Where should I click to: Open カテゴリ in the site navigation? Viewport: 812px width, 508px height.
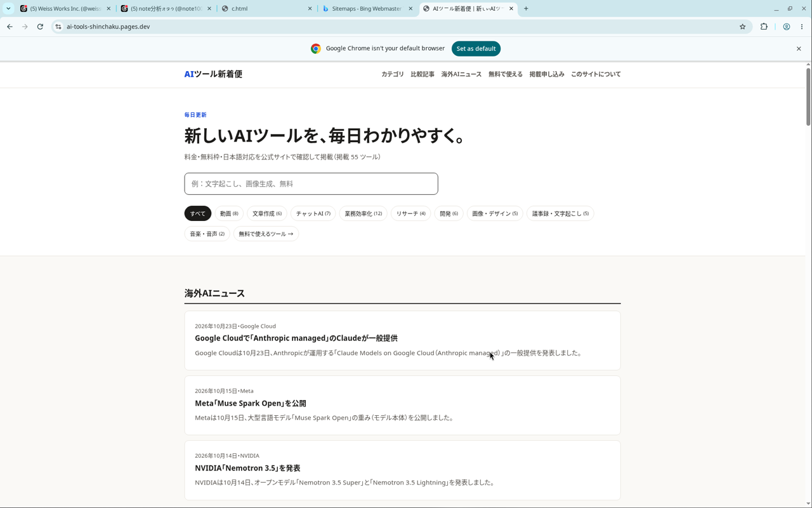pyautogui.click(x=393, y=74)
